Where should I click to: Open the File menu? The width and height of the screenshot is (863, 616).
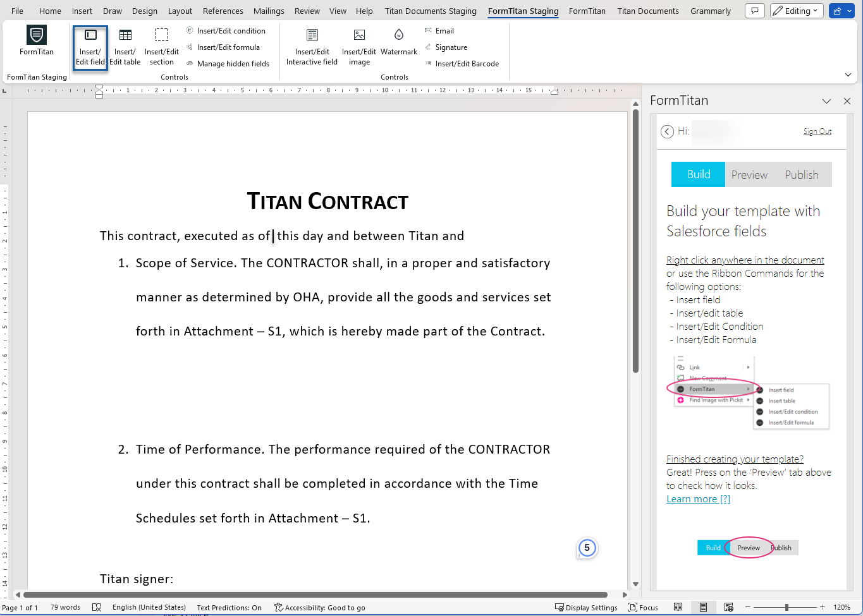click(18, 11)
